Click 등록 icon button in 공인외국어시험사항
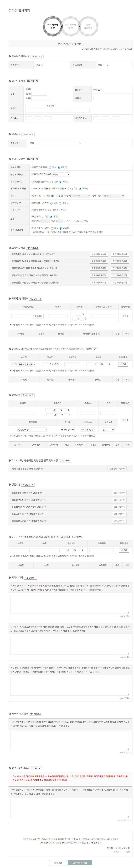 123,364
